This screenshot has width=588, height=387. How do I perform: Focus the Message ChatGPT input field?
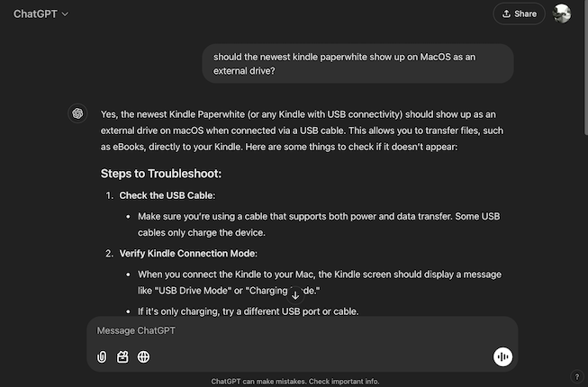click(297, 330)
